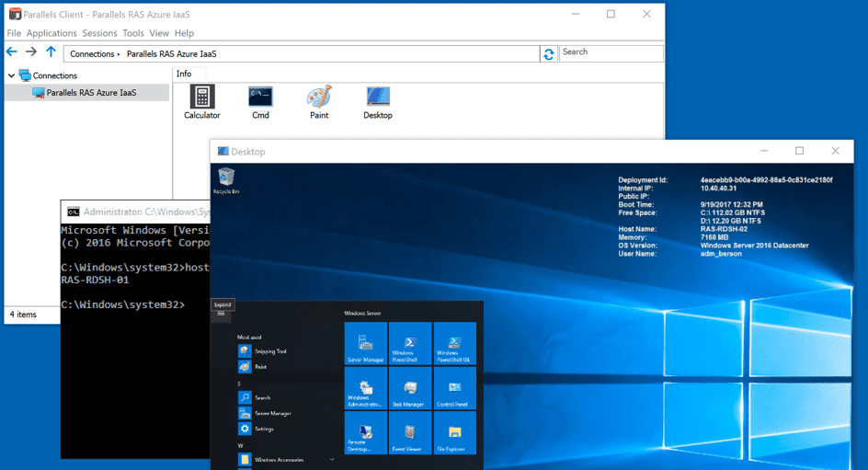
Task: Open Search from the Start menu apps list
Action: (255, 397)
